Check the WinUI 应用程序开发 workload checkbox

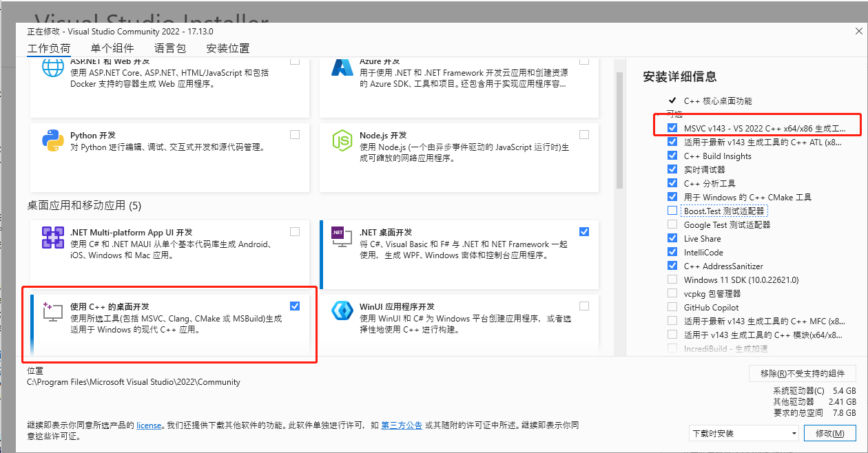tap(584, 306)
